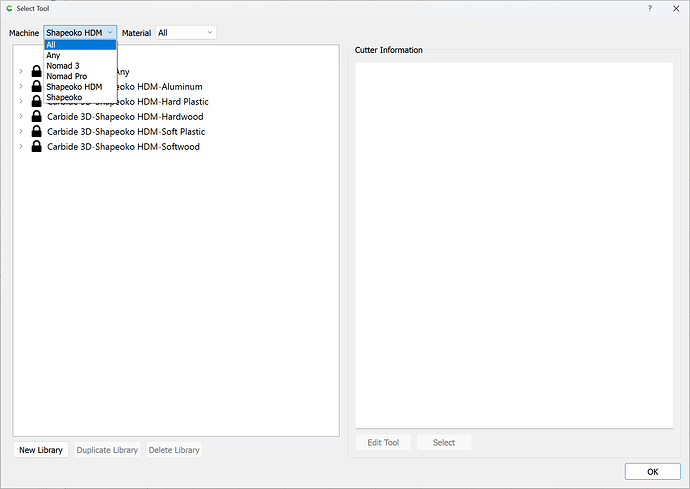Viewport: 690px width, 489px height.
Task: Pick the Any option in the machine list
Action: click(x=53, y=55)
